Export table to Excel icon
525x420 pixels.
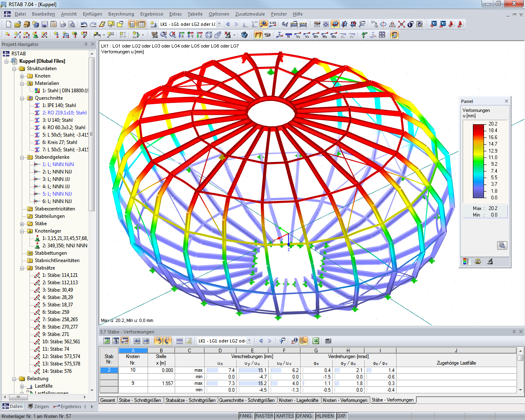pos(316,341)
